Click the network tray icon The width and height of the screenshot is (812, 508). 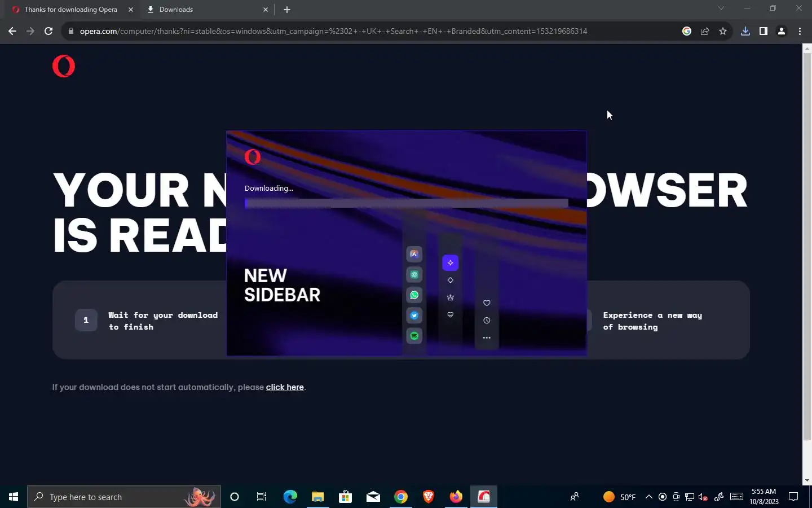tap(690, 497)
